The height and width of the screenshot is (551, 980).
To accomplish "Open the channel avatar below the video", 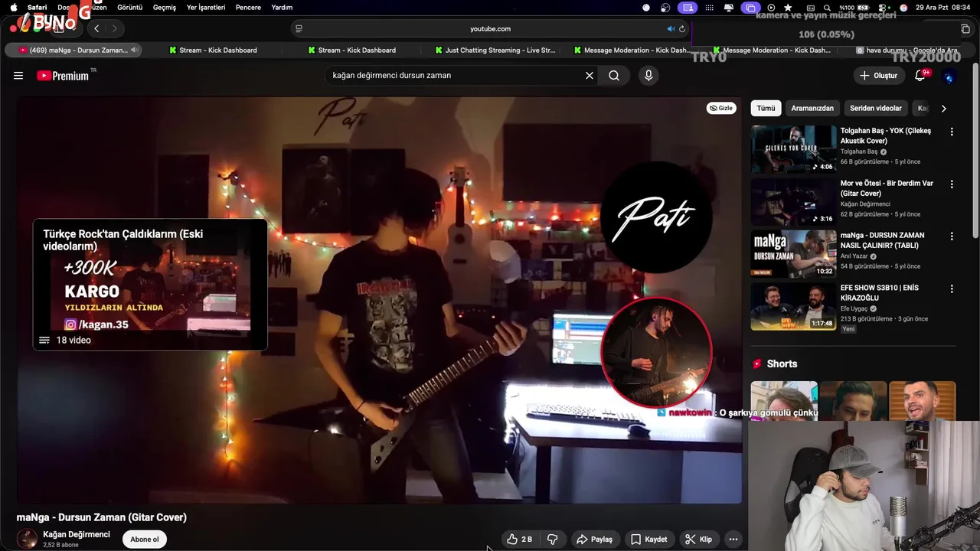I will tap(27, 539).
